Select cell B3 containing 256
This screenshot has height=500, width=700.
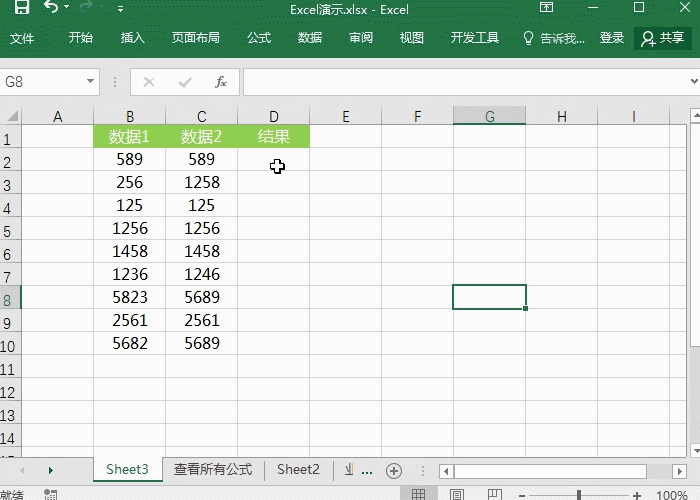point(129,182)
